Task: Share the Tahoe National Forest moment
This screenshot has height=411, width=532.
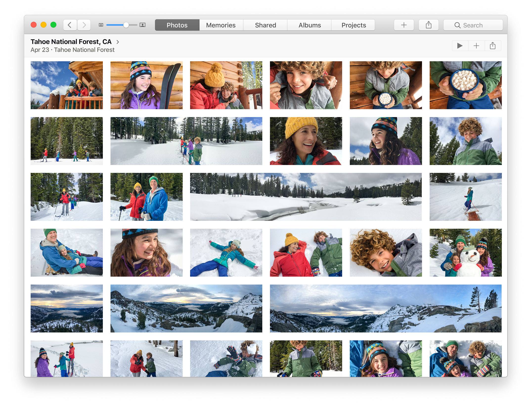Action: (x=492, y=46)
